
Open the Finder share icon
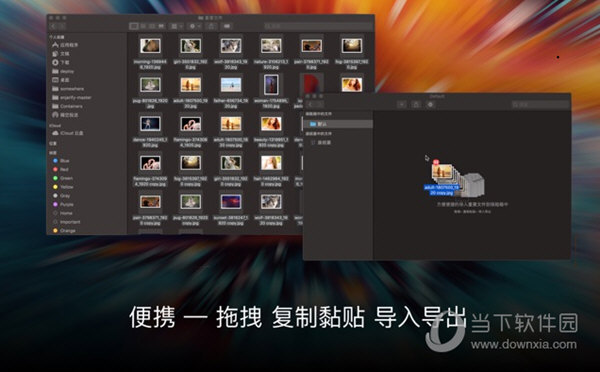pyautogui.click(x=211, y=26)
